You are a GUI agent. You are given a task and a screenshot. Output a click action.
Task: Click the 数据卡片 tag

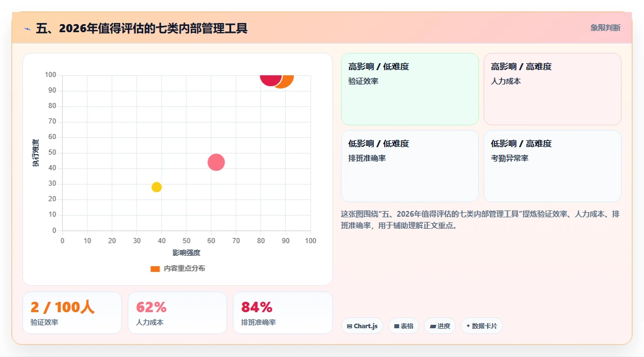[482, 326]
